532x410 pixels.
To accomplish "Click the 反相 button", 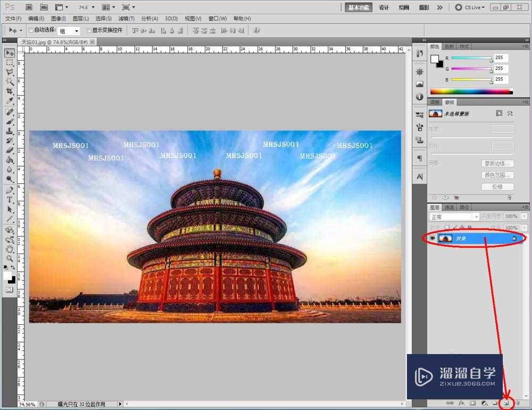I will 497,186.
